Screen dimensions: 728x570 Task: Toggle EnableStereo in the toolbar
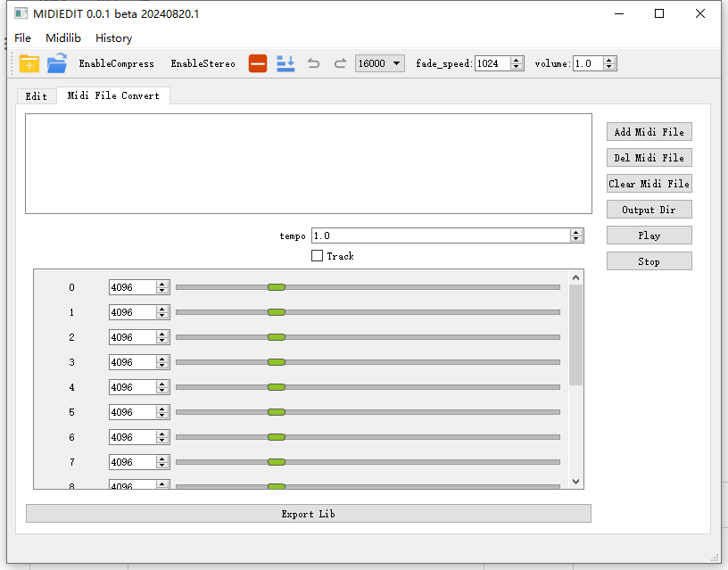pos(203,63)
